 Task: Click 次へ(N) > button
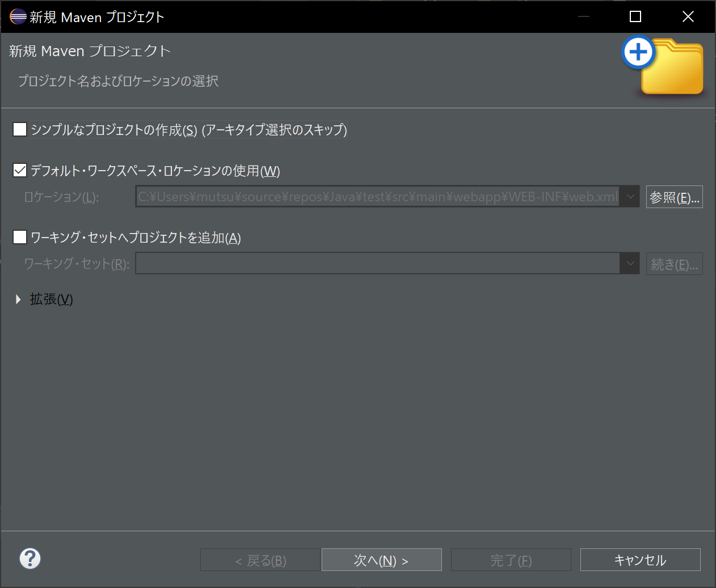tap(382, 560)
